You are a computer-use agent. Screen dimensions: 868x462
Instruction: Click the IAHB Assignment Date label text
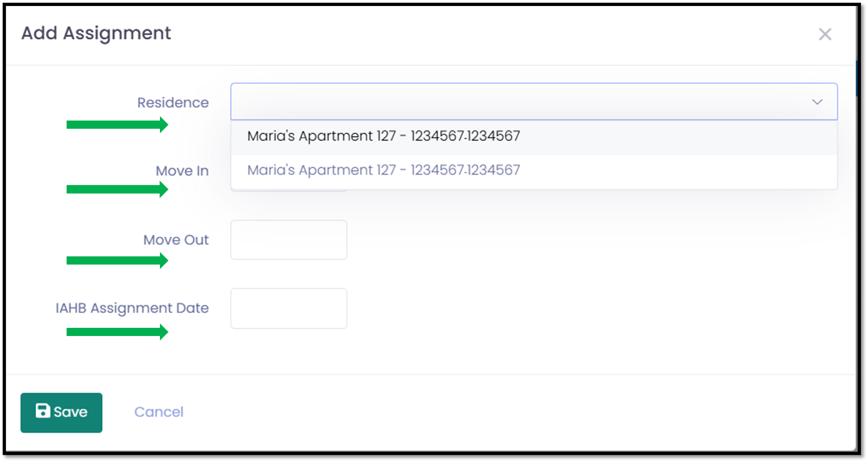click(x=132, y=308)
